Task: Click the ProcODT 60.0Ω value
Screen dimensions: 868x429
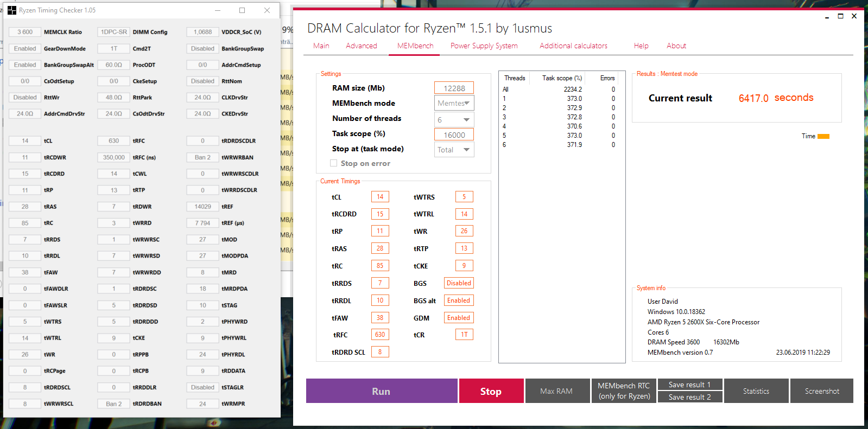Action: pyautogui.click(x=114, y=65)
